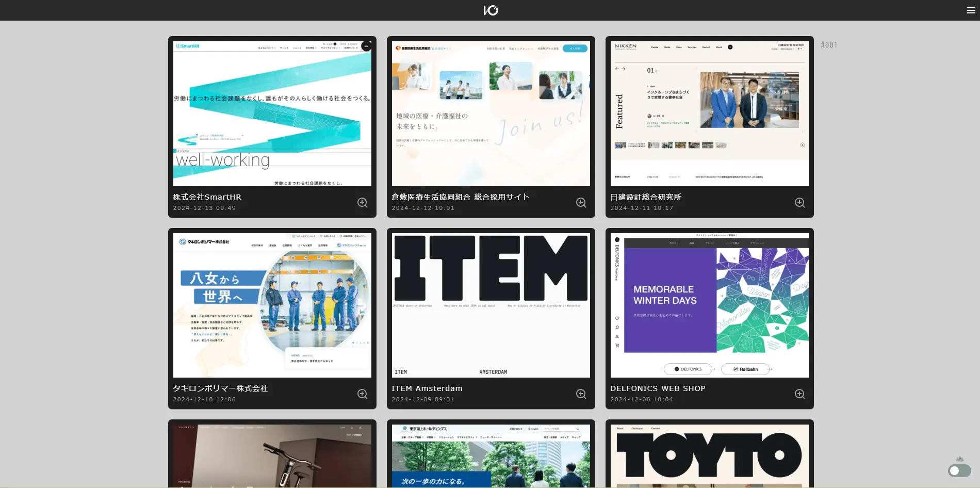The width and height of the screenshot is (980, 488).
Task: Click magnifier icon on 倉敷医療生活協同組合 card
Action: tap(581, 203)
